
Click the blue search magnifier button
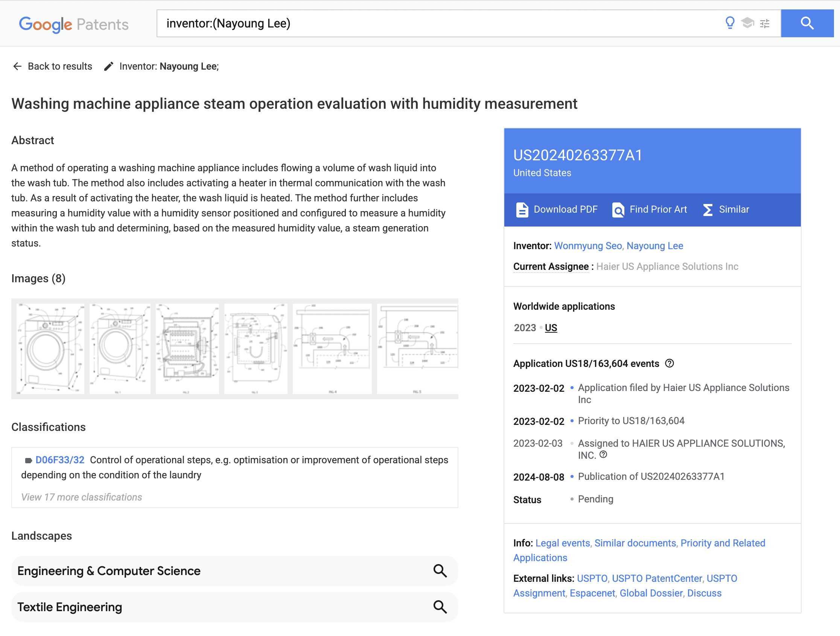(807, 24)
